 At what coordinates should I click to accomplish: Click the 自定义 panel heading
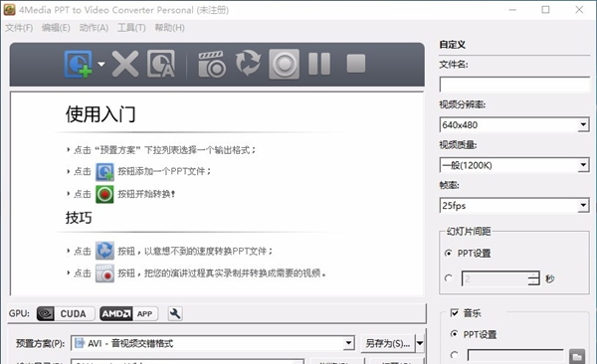click(x=452, y=45)
